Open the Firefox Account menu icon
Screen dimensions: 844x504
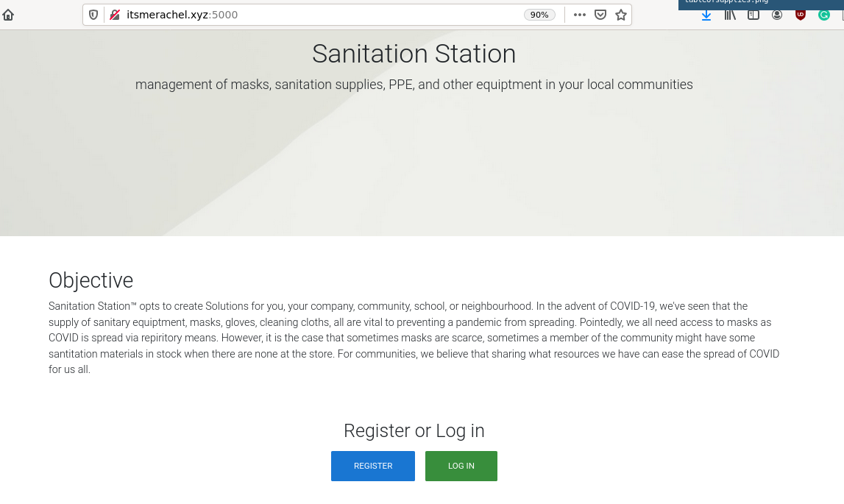(777, 15)
